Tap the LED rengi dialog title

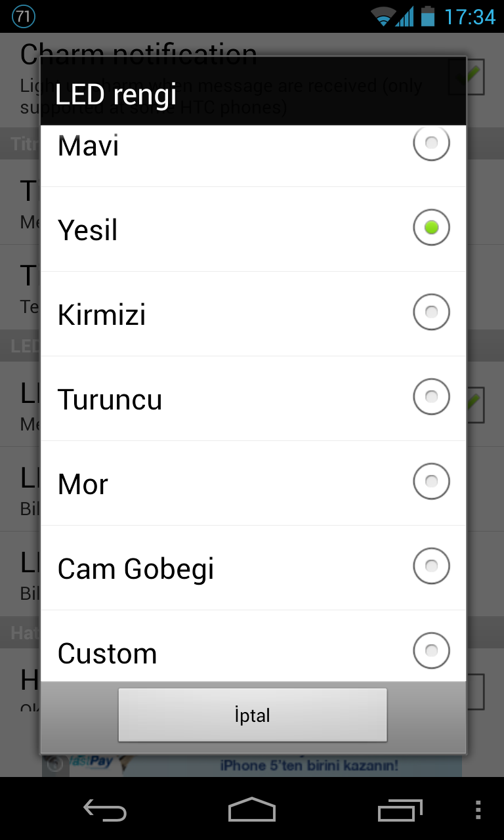[x=116, y=94]
